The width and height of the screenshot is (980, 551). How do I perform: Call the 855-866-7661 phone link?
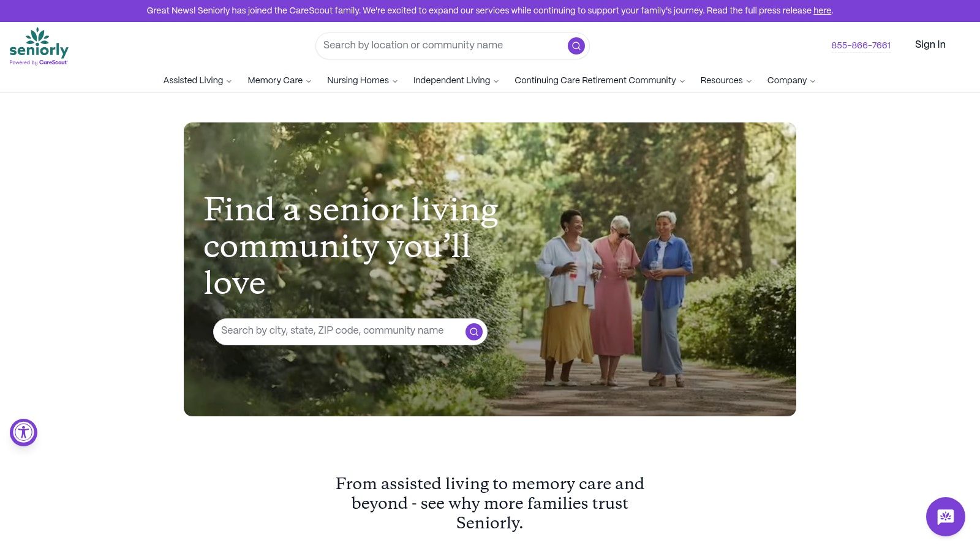click(861, 45)
